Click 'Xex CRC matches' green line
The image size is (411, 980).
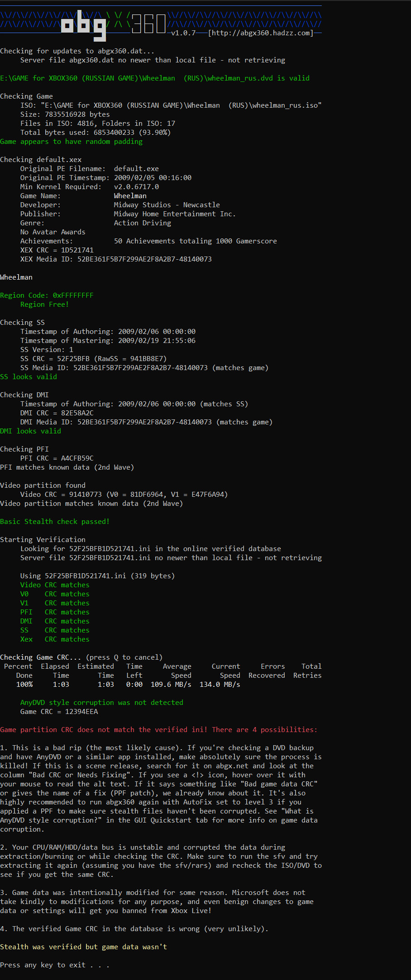[x=55, y=639]
